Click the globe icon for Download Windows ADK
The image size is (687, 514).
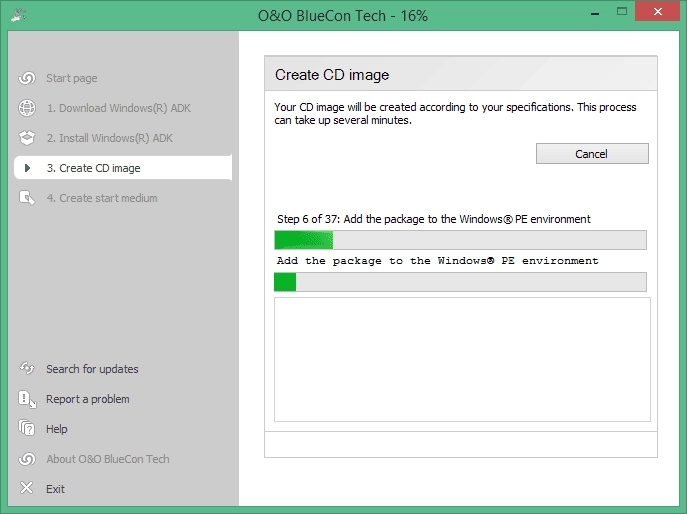coord(27,108)
